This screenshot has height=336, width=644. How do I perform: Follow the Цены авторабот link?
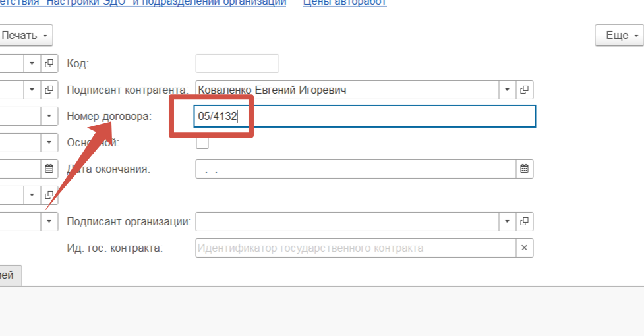[344, 3]
